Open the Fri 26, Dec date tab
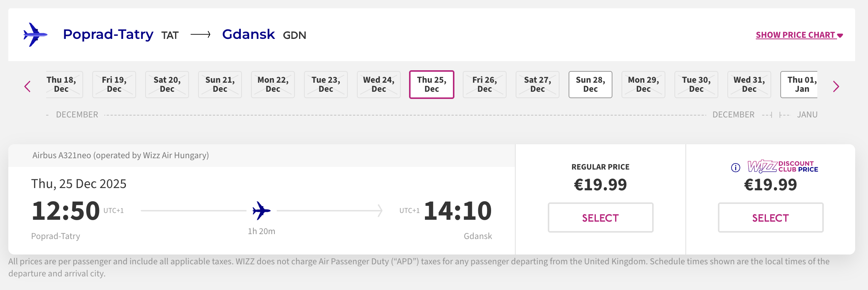 point(485,85)
